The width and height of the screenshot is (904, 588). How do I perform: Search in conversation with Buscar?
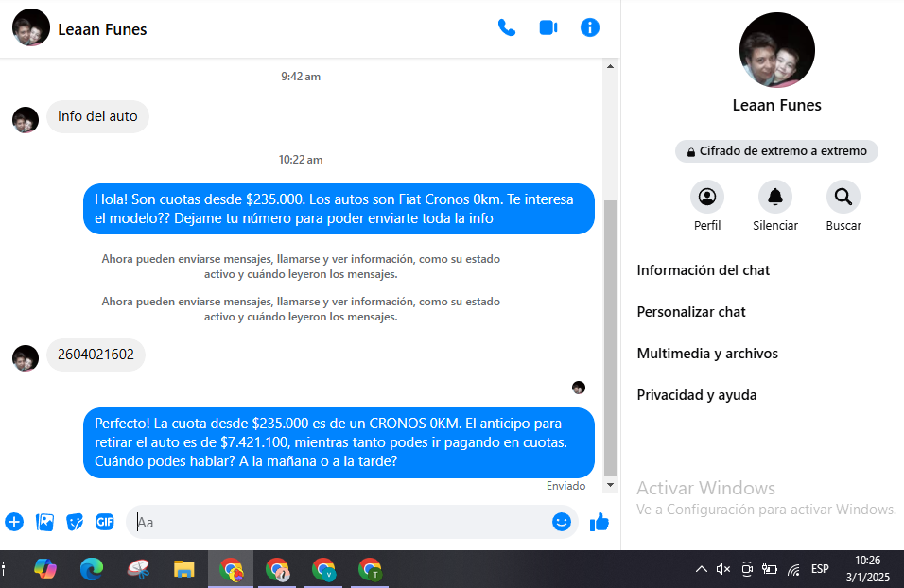843,198
